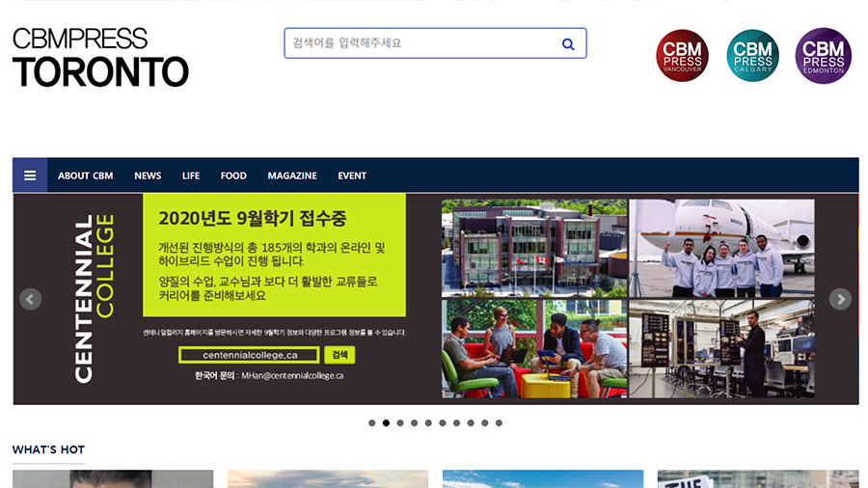Screen dimensions: 868x488
Task: Open the FOOD menu item
Action: coord(233,176)
